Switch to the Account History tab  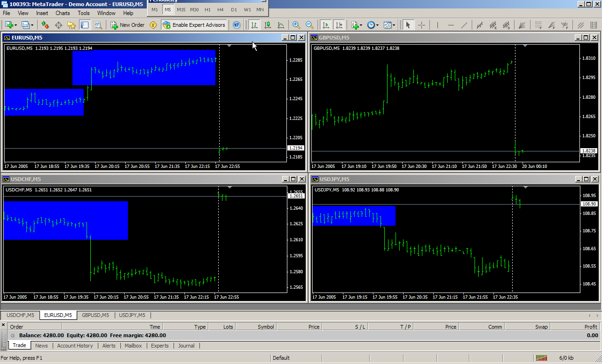[x=75, y=346]
